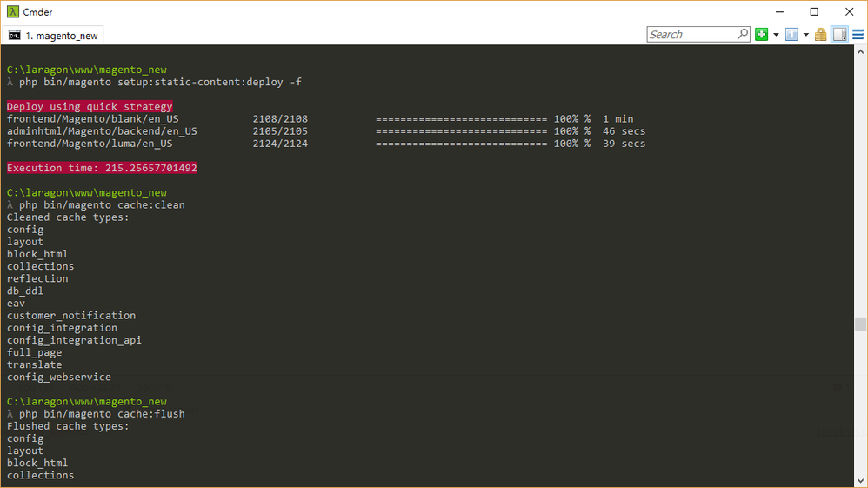Screen dimensions: 868x488
Task: Open the hamburger settings menu
Action: (858, 35)
